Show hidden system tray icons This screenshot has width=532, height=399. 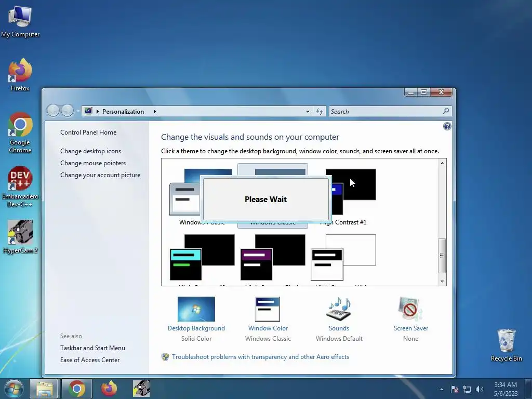tap(442, 389)
